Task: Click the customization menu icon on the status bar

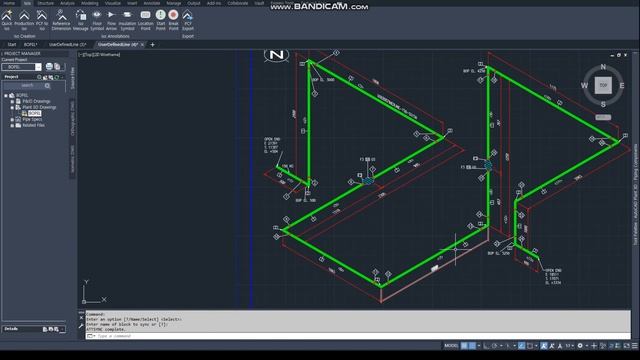Action: tap(635, 346)
